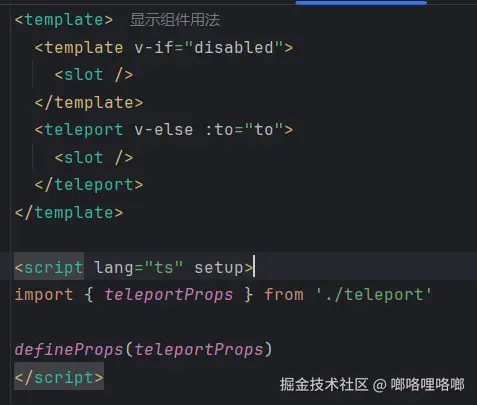Click teleportProps in the import statement
Viewport: 477px width, 405px height.
point(169,295)
